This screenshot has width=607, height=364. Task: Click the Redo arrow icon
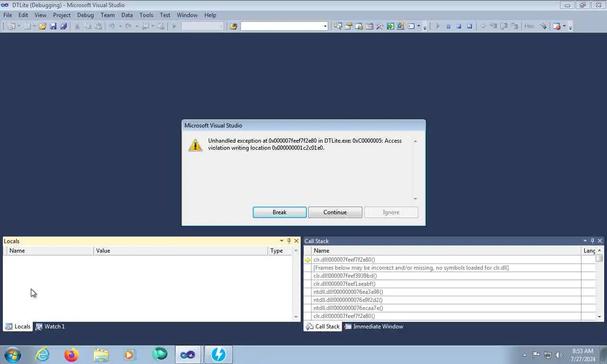[x=129, y=26]
